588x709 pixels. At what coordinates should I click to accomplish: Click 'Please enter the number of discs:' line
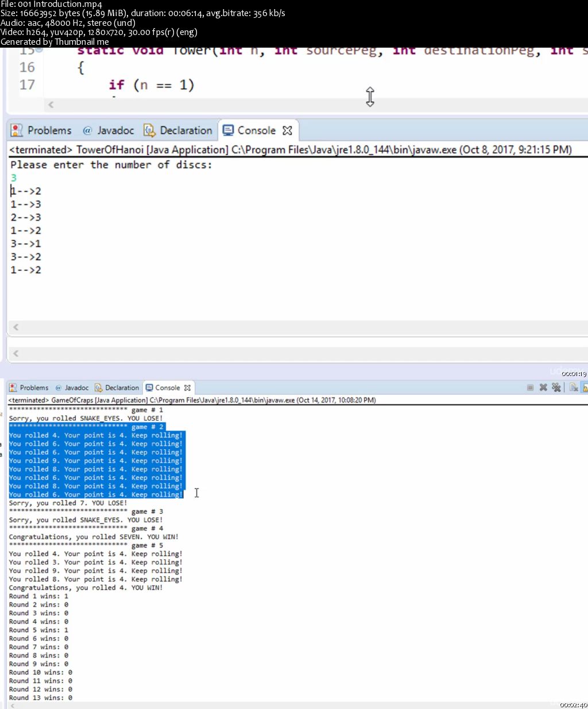pos(111,165)
